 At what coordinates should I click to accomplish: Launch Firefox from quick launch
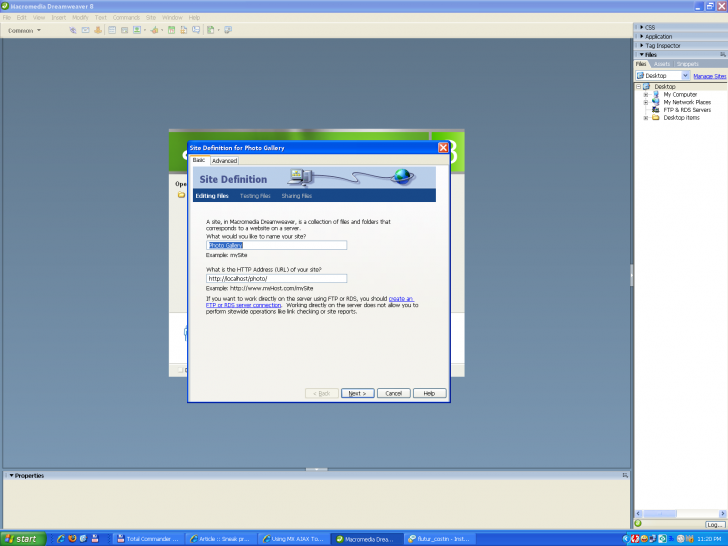coord(72,539)
